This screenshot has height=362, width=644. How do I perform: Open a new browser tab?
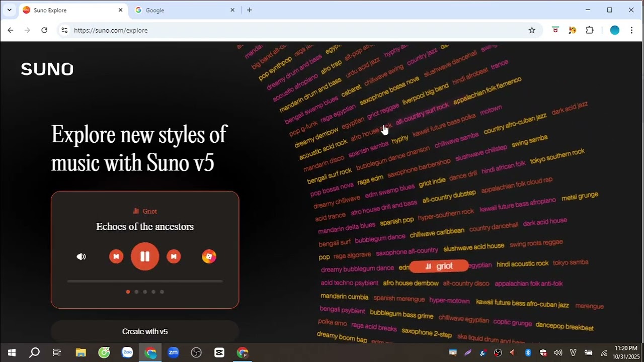[x=249, y=10]
